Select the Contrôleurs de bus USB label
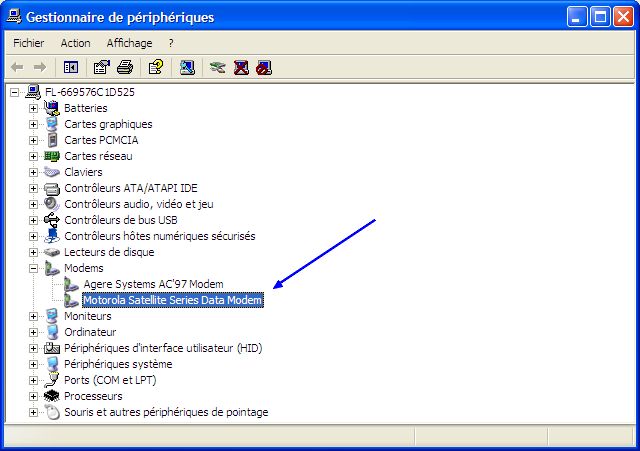The image size is (640, 451). (121, 220)
